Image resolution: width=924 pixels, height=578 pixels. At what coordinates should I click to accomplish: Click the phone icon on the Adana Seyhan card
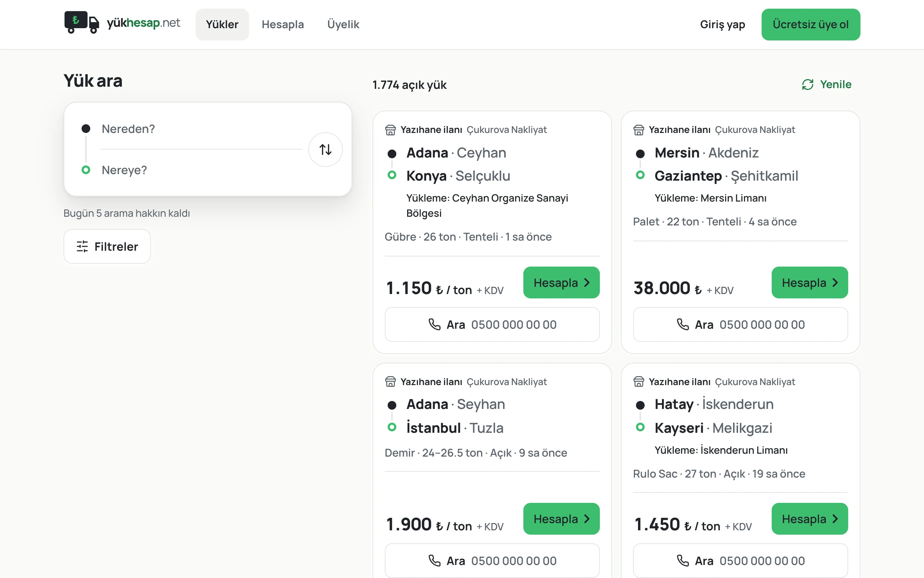pos(435,561)
